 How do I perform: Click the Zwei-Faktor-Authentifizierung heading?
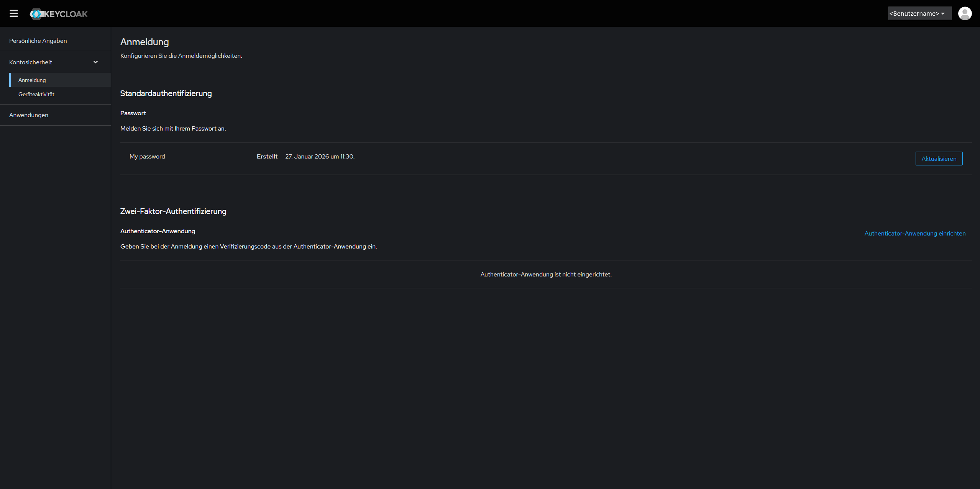pos(173,211)
